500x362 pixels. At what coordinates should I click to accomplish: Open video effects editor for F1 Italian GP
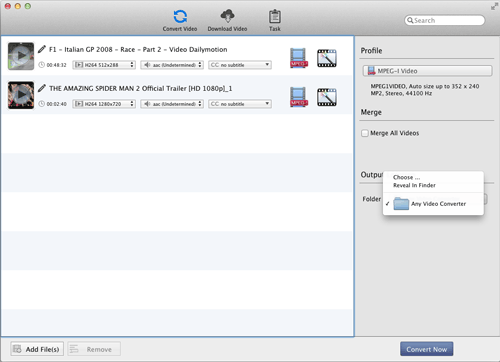click(x=327, y=58)
